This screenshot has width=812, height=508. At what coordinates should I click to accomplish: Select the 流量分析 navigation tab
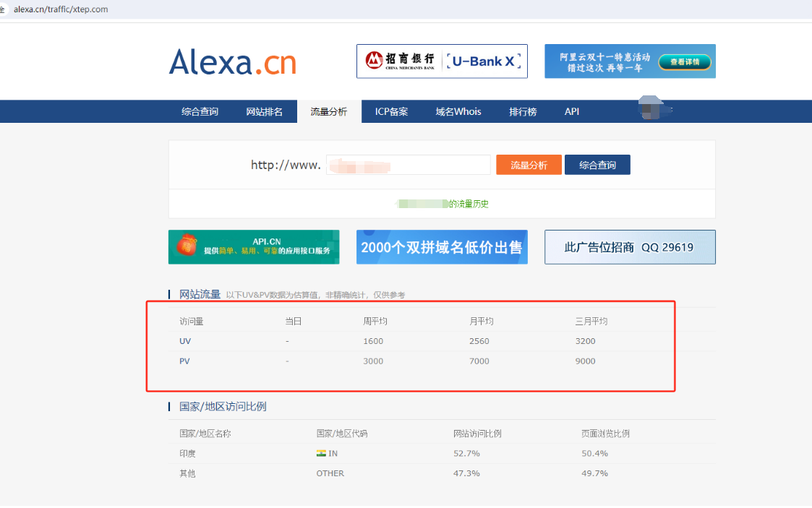click(329, 112)
